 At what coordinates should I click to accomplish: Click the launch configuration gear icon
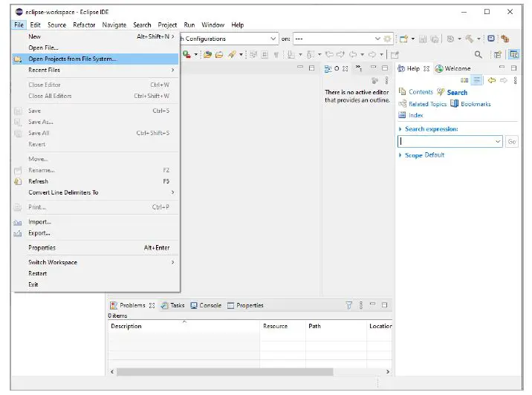(x=387, y=39)
